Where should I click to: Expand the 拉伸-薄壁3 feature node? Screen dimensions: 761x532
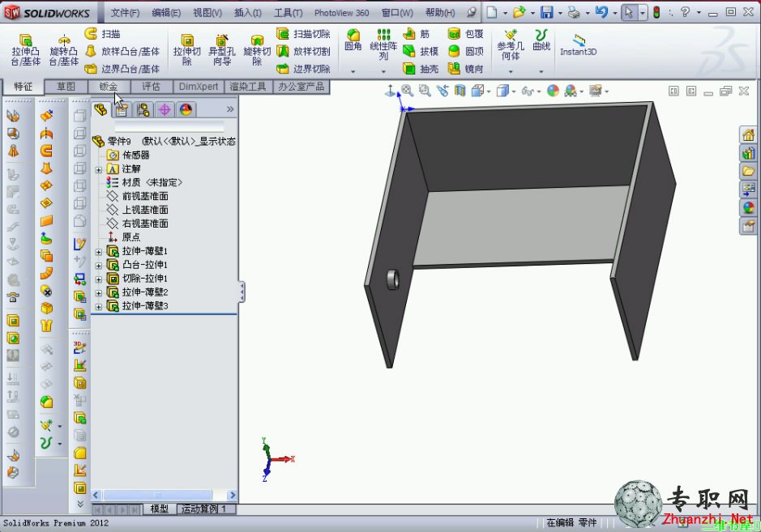point(99,307)
